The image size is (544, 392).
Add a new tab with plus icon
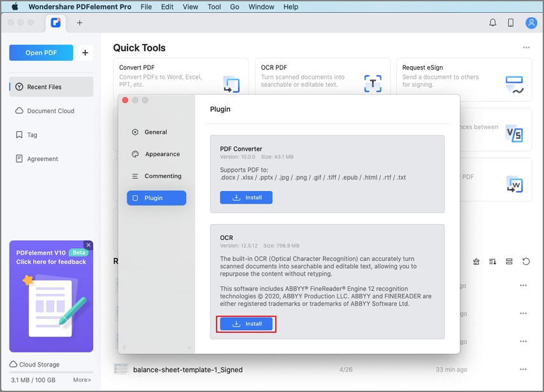click(x=80, y=22)
